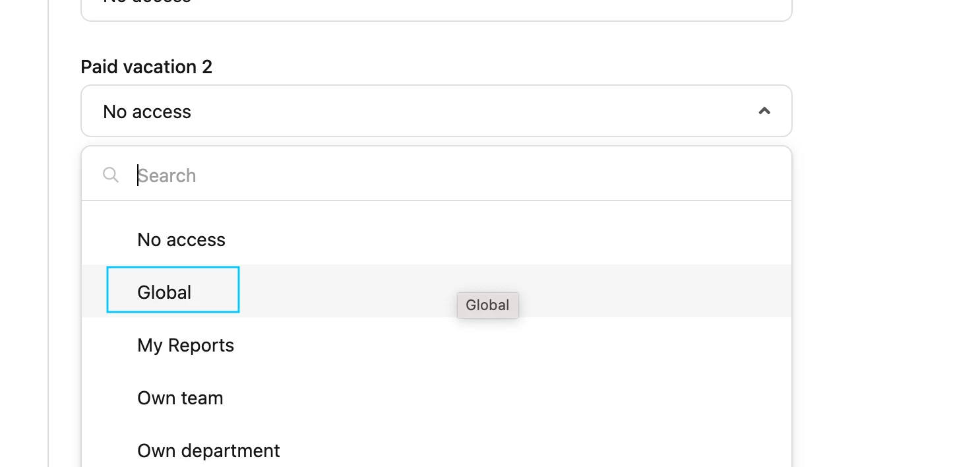
Task: Click empty space right of "Own team" row
Action: [506, 398]
